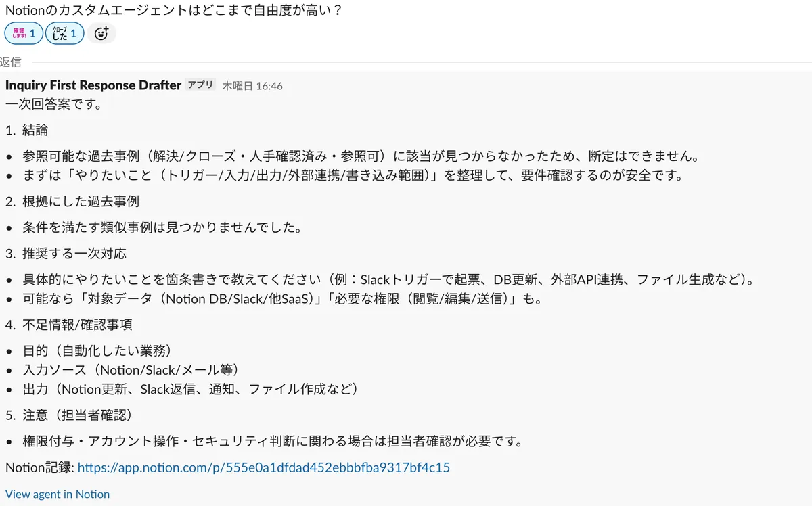Click the アプリ badge next to sender name

[x=200, y=85]
